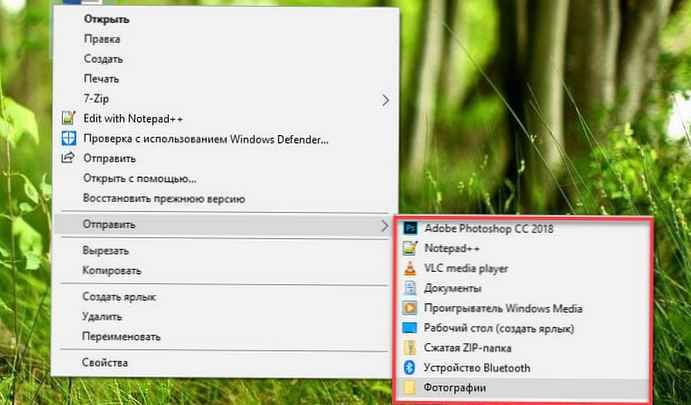The image size is (691, 405).
Task: Click the Adobe Photoshop CC 2018 icon
Action: pos(410,228)
